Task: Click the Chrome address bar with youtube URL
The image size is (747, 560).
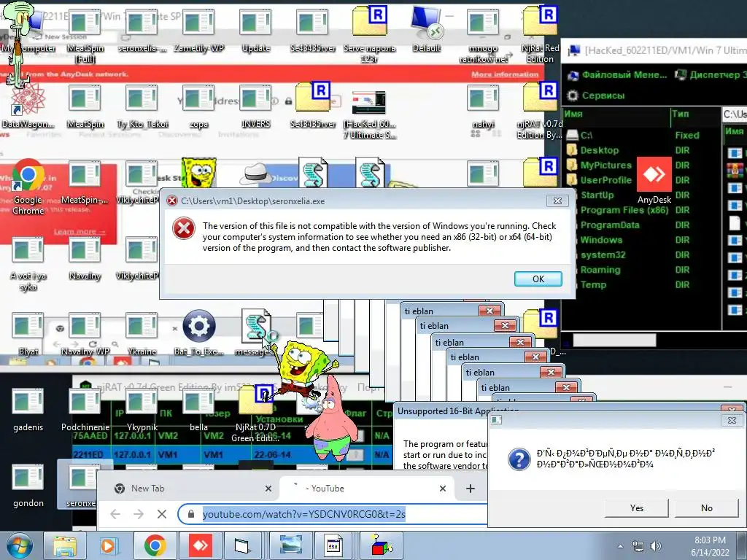Action: [333, 514]
